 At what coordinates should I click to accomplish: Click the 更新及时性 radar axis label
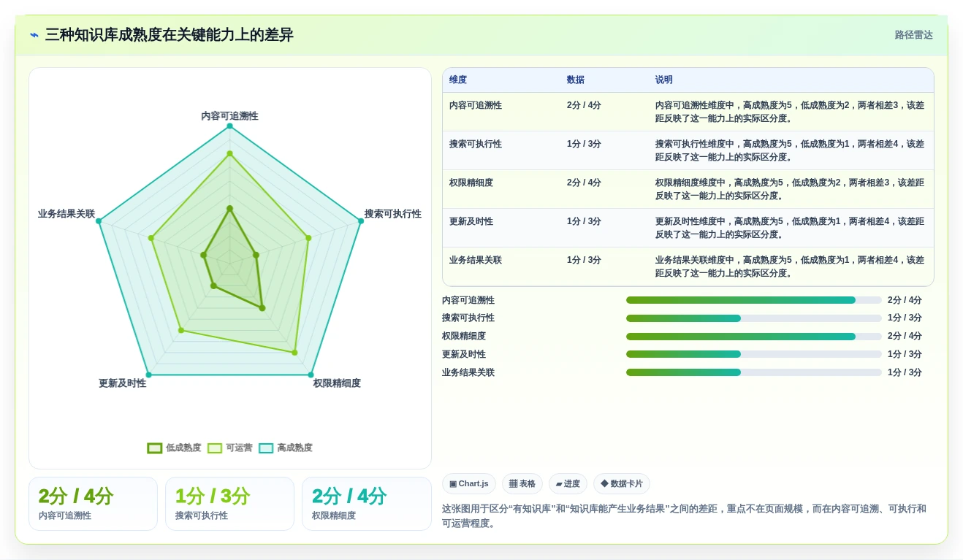point(123,383)
